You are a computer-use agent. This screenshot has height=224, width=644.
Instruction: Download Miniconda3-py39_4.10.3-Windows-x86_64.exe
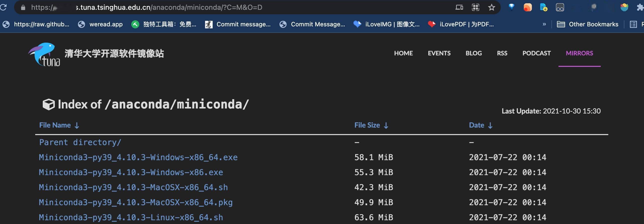click(x=138, y=157)
